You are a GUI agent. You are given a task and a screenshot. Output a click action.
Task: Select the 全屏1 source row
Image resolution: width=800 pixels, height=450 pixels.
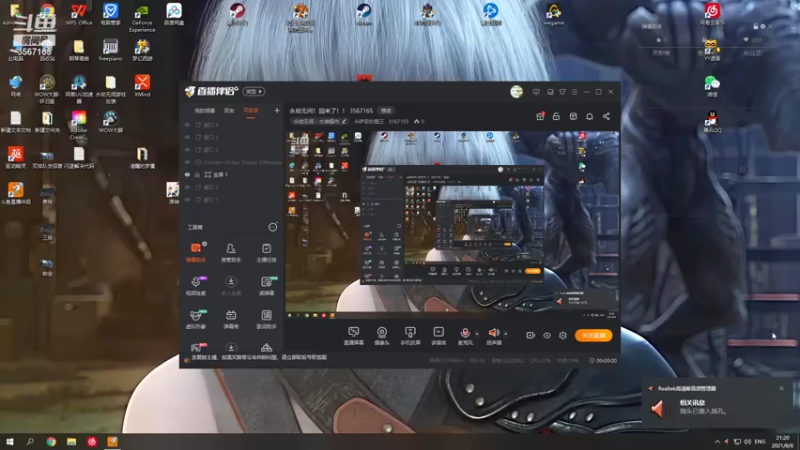pyautogui.click(x=233, y=174)
